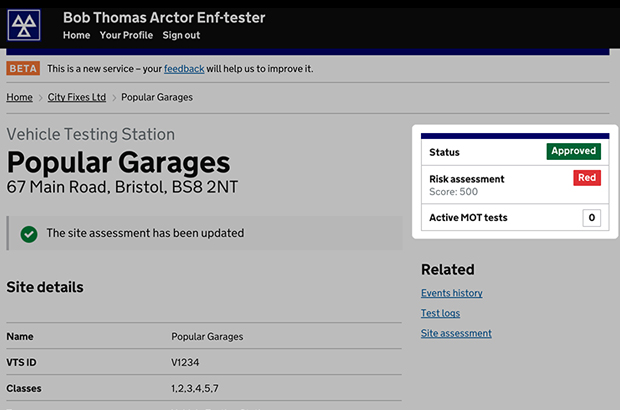Click the VTS ID value "V1234"
620x410 pixels.
(185, 362)
